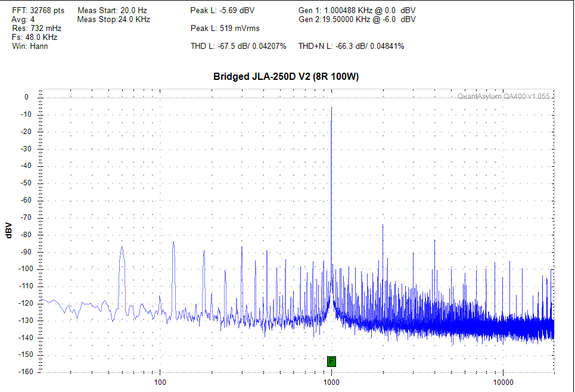Click the 'Fs: 48.0 KHz' text
This screenshot has height=392, width=575.
(x=35, y=37)
